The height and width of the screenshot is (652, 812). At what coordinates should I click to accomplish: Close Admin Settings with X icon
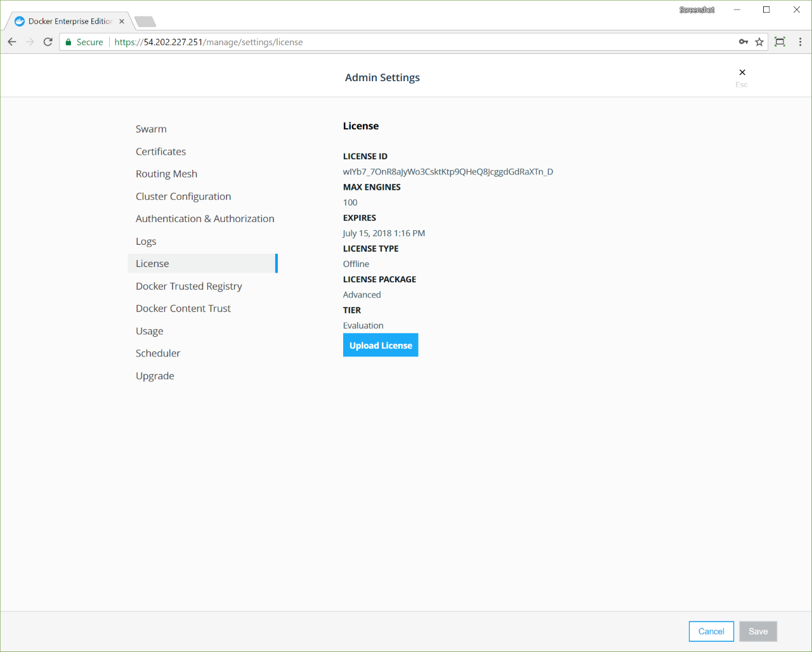click(x=742, y=72)
